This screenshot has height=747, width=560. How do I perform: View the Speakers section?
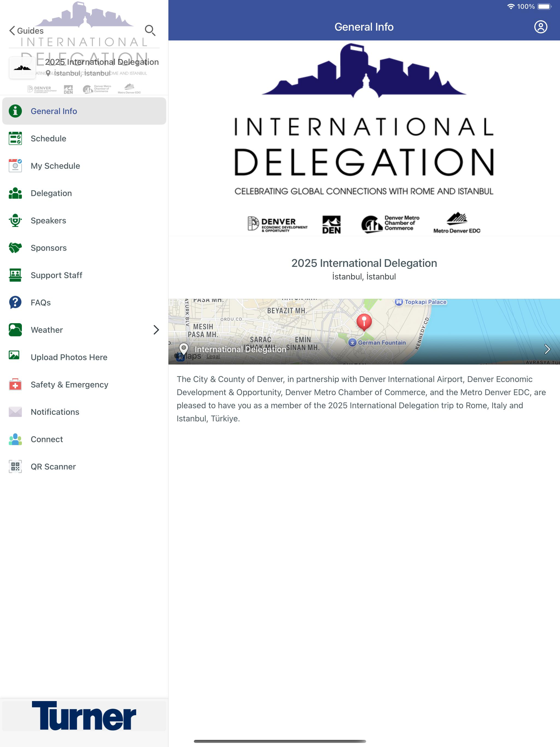click(84, 221)
